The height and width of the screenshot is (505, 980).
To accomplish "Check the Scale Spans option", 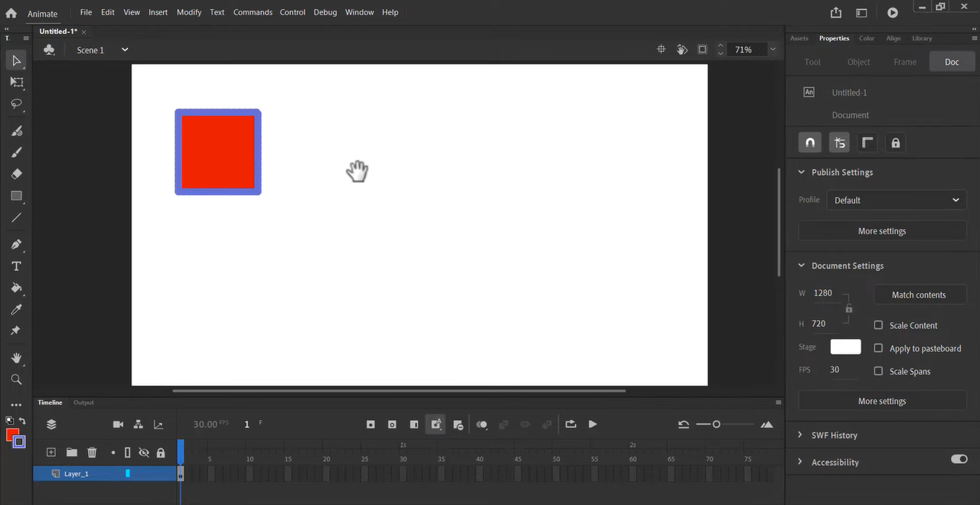I will click(878, 371).
